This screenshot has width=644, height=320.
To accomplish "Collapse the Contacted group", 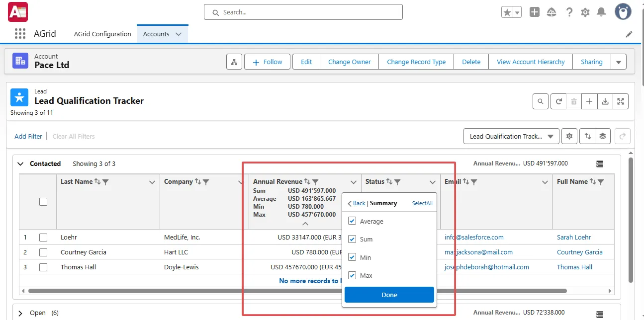I will pyautogui.click(x=20, y=163).
